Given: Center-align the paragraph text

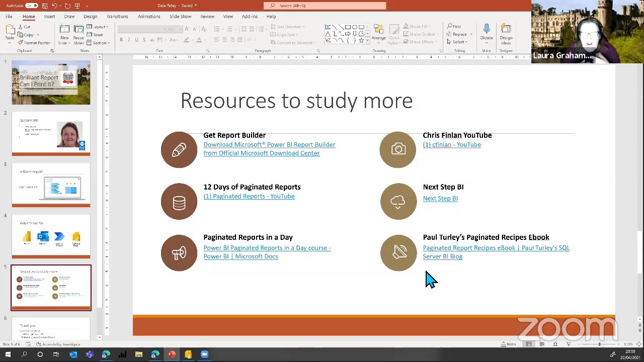Looking at the screenshot, I should (224, 40).
